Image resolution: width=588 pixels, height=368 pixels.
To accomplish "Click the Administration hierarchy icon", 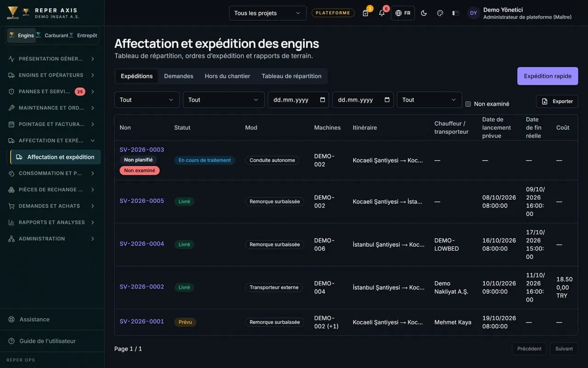I will (x=11, y=239).
